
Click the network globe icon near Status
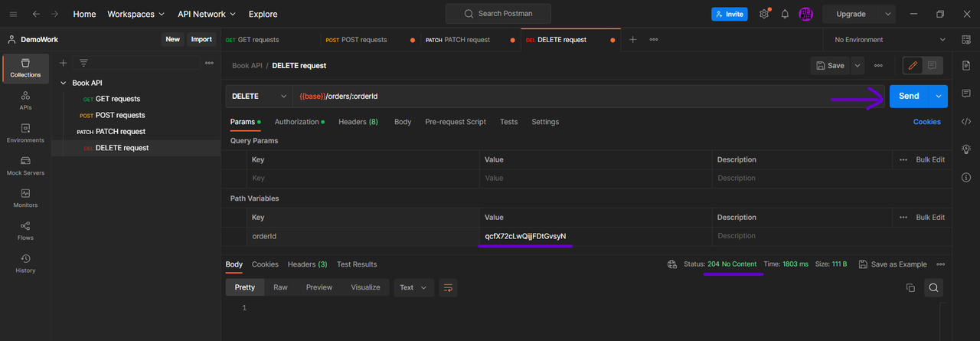pyautogui.click(x=672, y=264)
